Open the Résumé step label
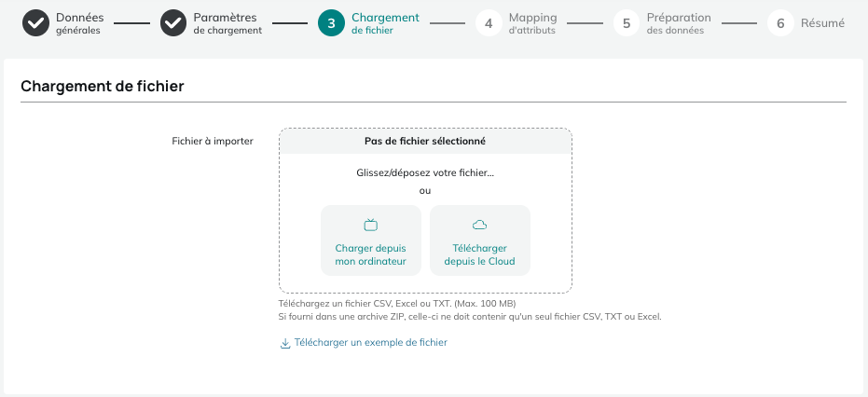Screen dimensions: 868x397 point(822,23)
